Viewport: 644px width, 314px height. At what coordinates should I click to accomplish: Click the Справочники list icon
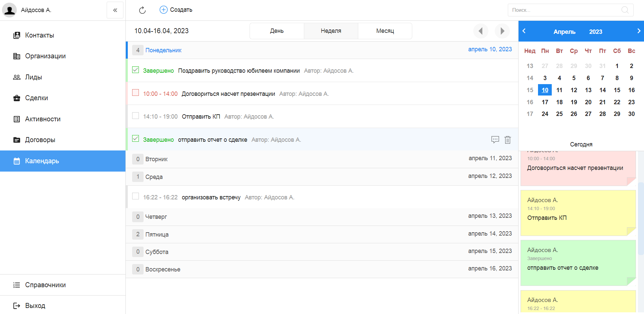point(17,285)
